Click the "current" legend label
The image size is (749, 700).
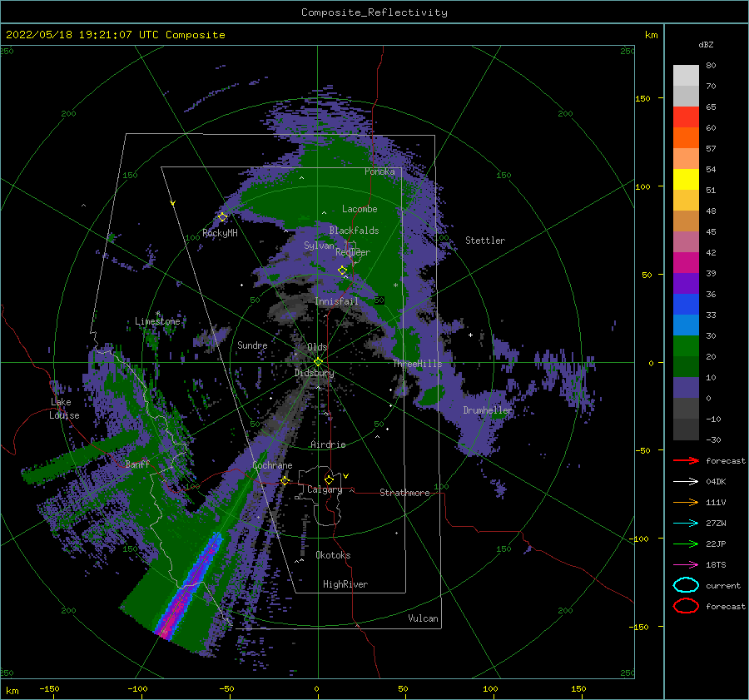tap(722, 586)
